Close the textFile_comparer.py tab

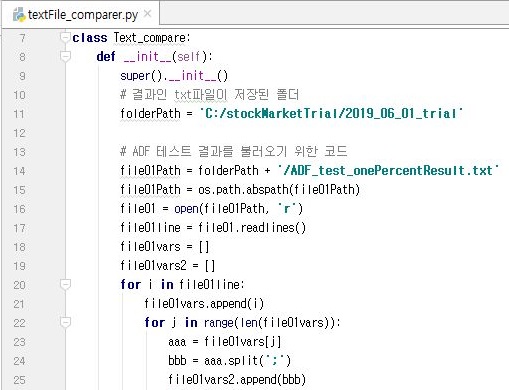coord(147,14)
